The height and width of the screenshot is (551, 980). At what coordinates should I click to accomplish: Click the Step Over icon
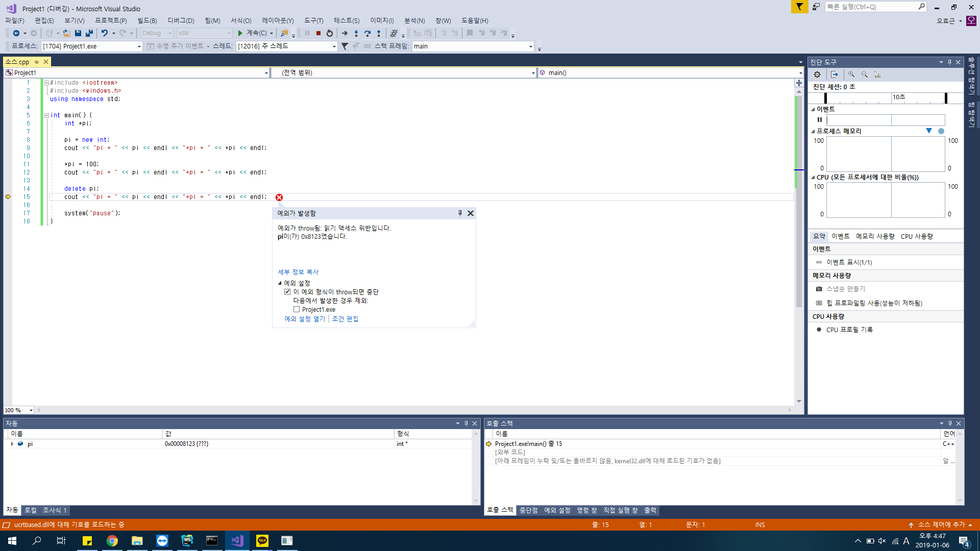coord(367,33)
